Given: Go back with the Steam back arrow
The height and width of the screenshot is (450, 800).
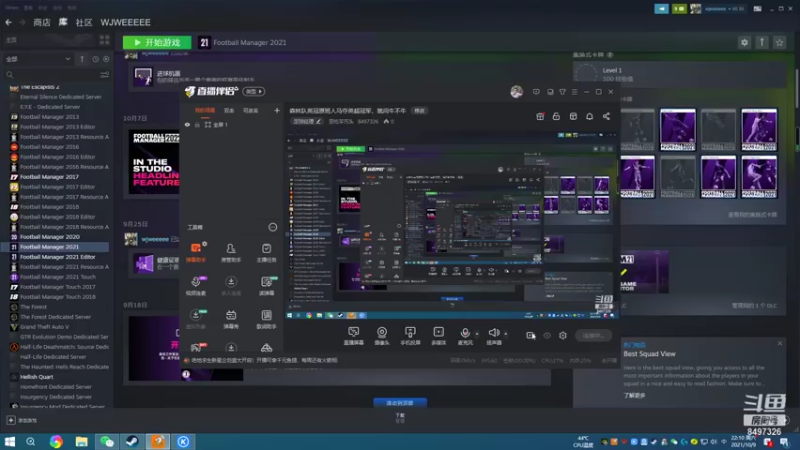Looking at the screenshot, I should (8, 22).
